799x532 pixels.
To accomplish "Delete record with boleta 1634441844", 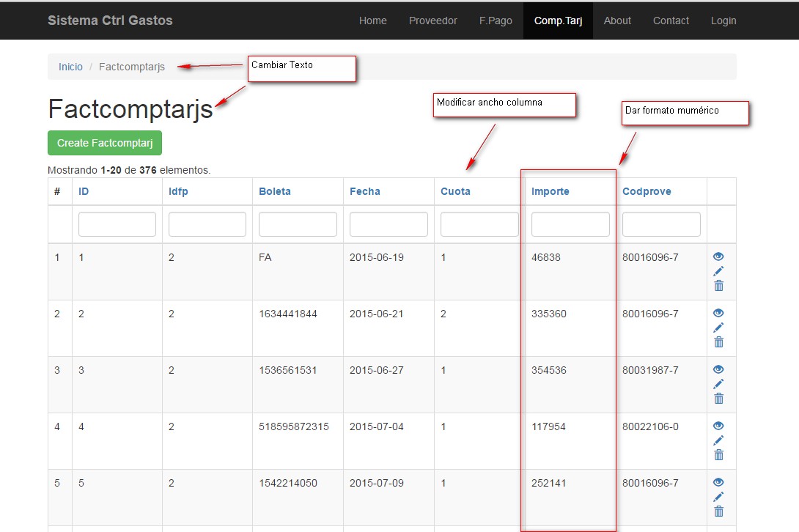I will [x=718, y=342].
